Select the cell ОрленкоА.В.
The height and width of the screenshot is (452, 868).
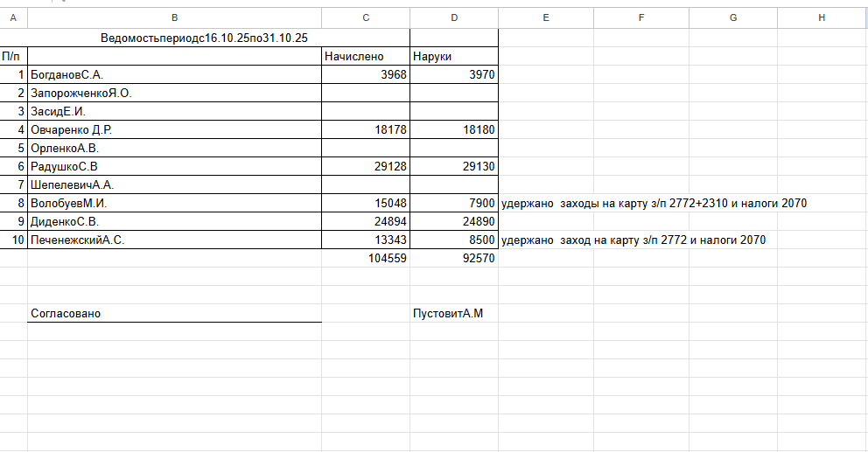click(174, 148)
